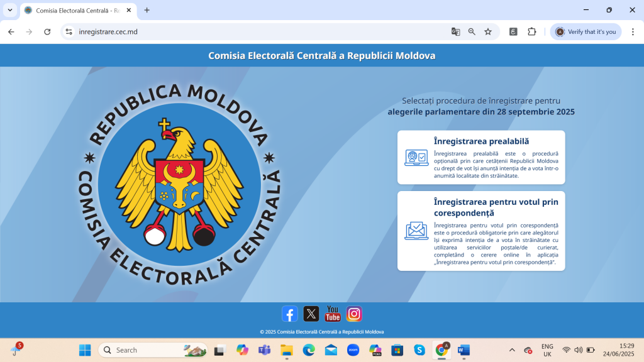Click the browser back arrow
Screen dimensions: 644x362
pos(11,31)
